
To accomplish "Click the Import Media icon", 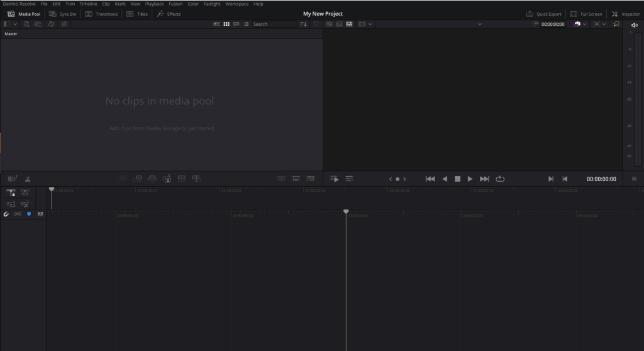I will click(26, 25).
